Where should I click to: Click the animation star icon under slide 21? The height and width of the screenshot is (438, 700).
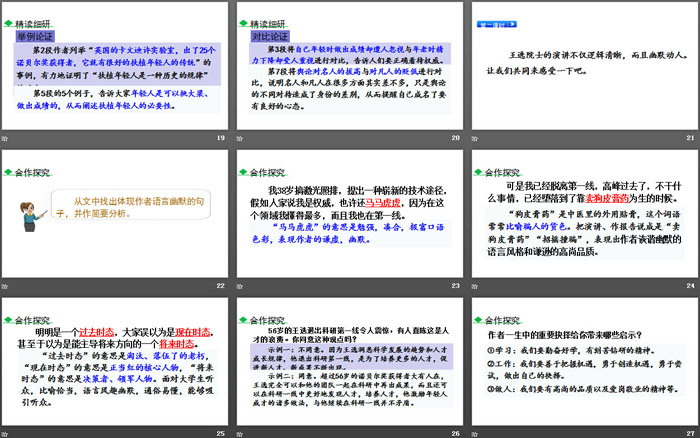click(475, 138)
